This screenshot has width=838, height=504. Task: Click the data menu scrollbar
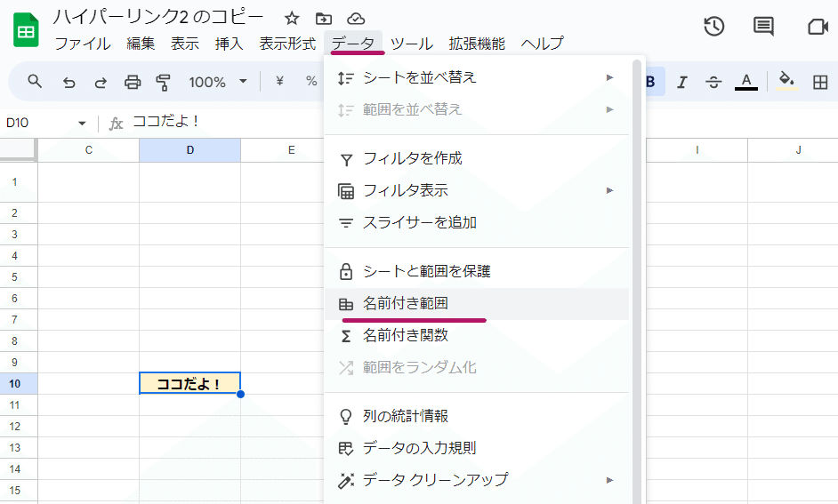pos(636,282)
